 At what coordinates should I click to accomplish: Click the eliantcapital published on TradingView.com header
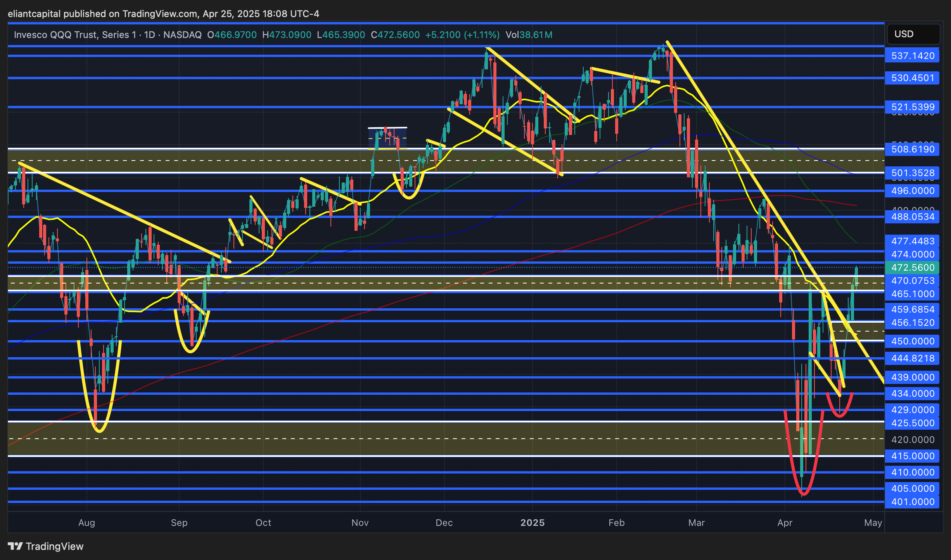[163, 14]
